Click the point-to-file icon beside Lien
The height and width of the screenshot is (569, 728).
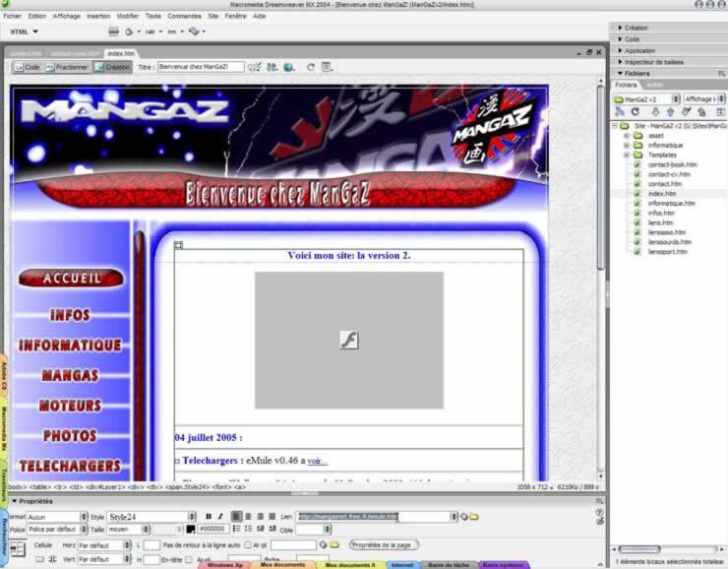(x=463, y=517)
